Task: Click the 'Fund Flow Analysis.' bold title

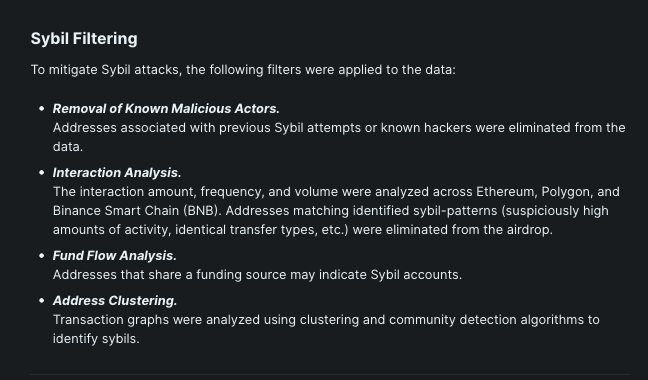Action: coord(114,256)
